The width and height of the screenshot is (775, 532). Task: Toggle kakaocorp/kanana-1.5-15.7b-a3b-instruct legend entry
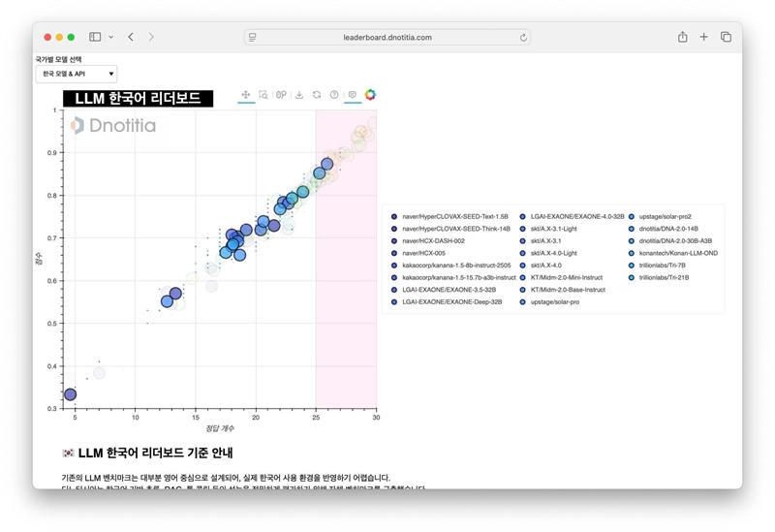pyautogui.click(x=453, y=277)
